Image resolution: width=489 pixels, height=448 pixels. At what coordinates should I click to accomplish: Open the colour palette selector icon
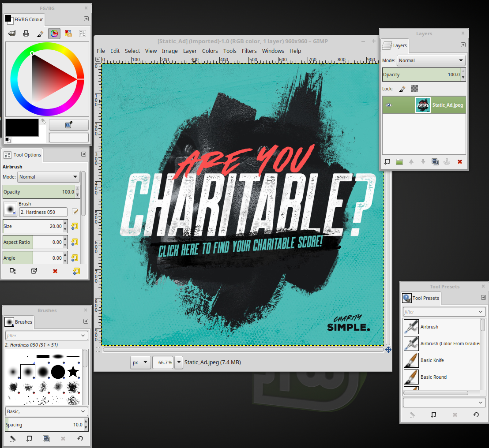tap(68, 33)
